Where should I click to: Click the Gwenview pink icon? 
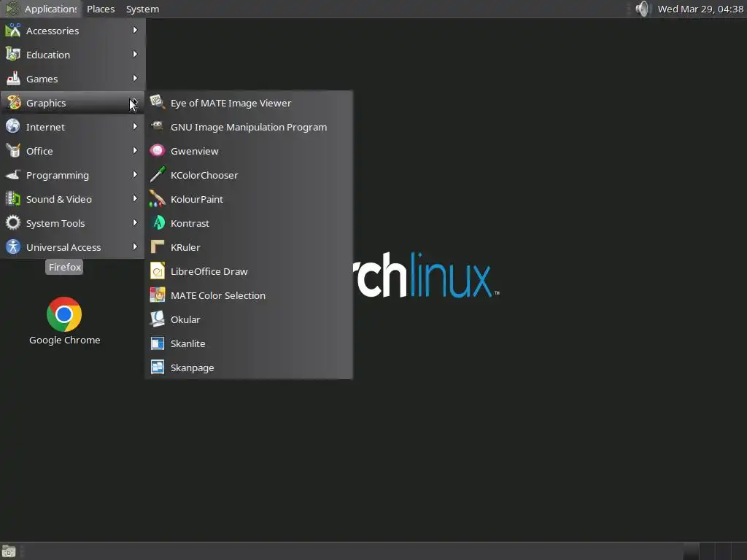click(158, 150)
